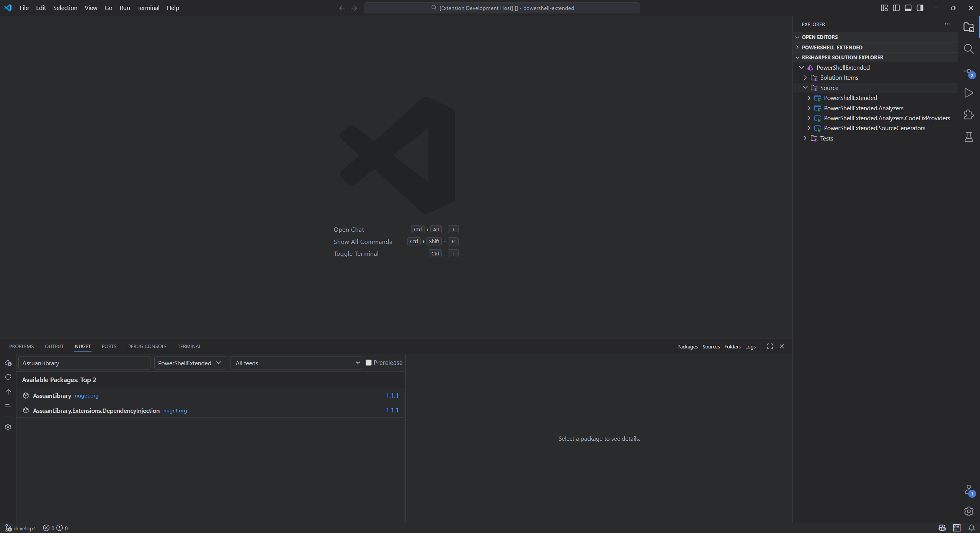This screenshot has height=533, width=980.
Task: Toggle the primary side bar layout button
Action: (x=896, y=8)
